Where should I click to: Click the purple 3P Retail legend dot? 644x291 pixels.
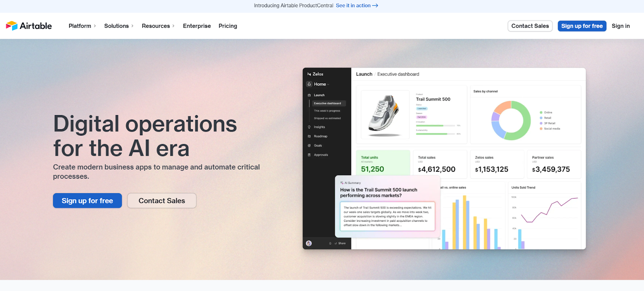click(x=541, y=123)
